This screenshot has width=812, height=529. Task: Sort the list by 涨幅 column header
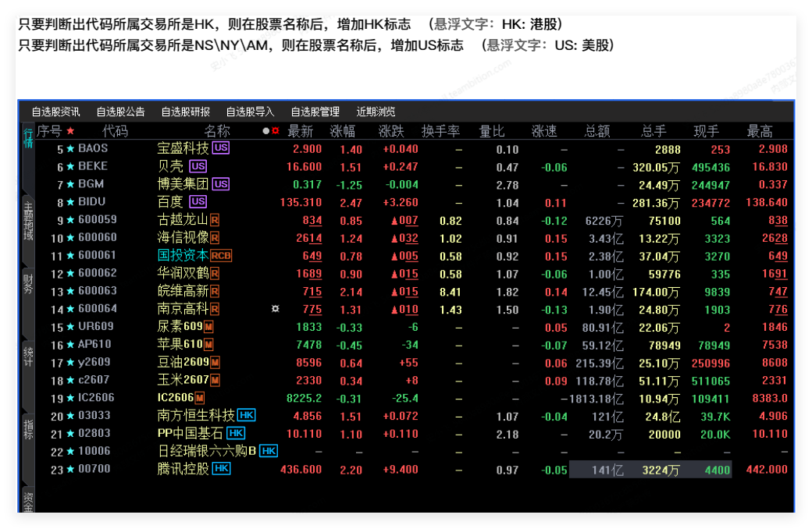(x=343, y=131)
